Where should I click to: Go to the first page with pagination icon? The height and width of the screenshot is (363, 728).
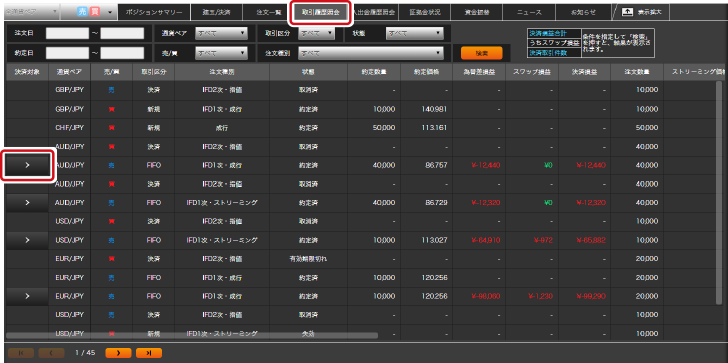pos(20,353)
